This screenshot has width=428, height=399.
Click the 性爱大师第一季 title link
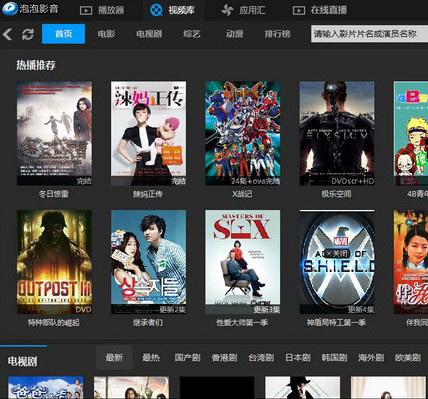pos(242,322)
